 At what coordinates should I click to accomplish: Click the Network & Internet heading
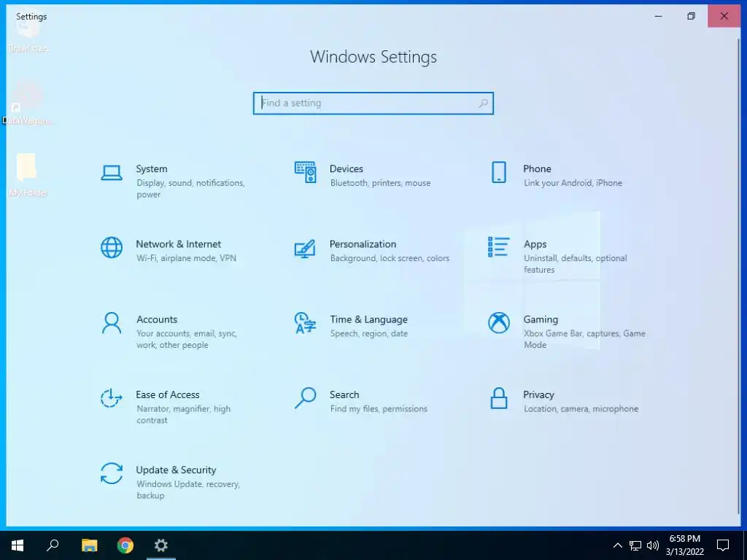tap(179, 244)
